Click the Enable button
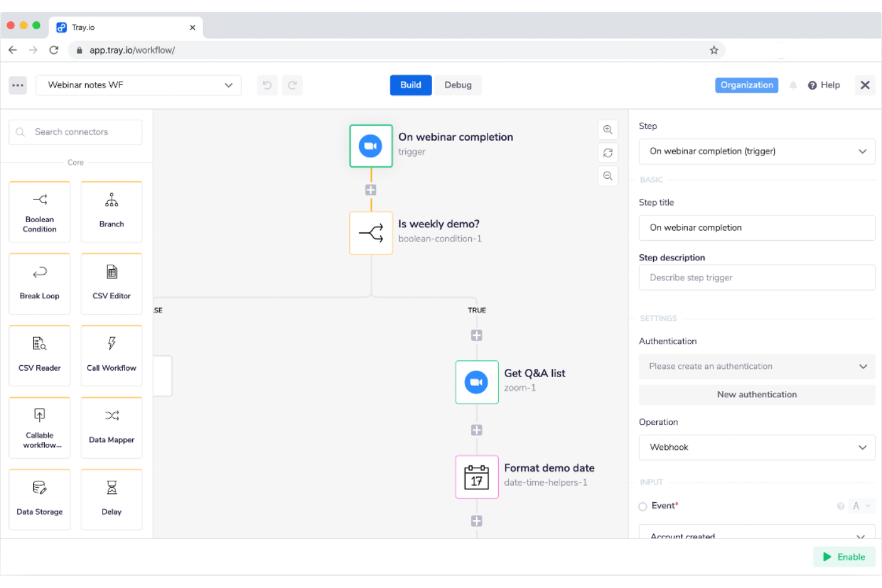Screen dimensions: 882x588 pos(844,556)
